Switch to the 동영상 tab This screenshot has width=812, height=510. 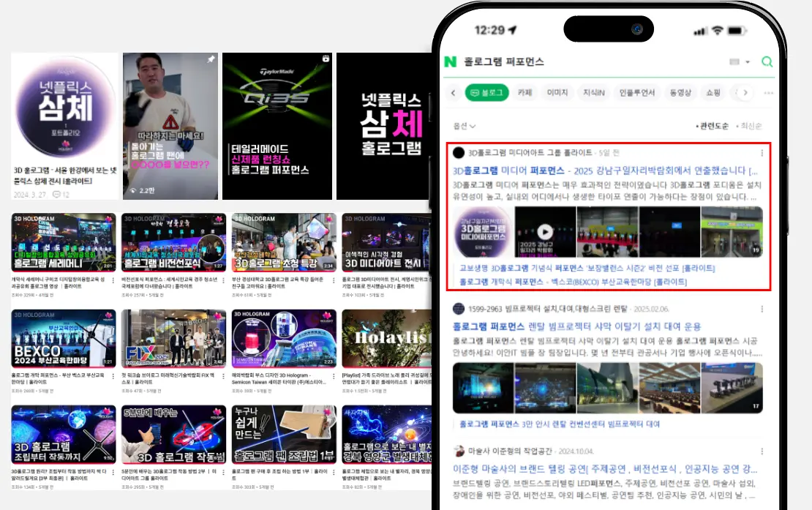coord(679,92)
